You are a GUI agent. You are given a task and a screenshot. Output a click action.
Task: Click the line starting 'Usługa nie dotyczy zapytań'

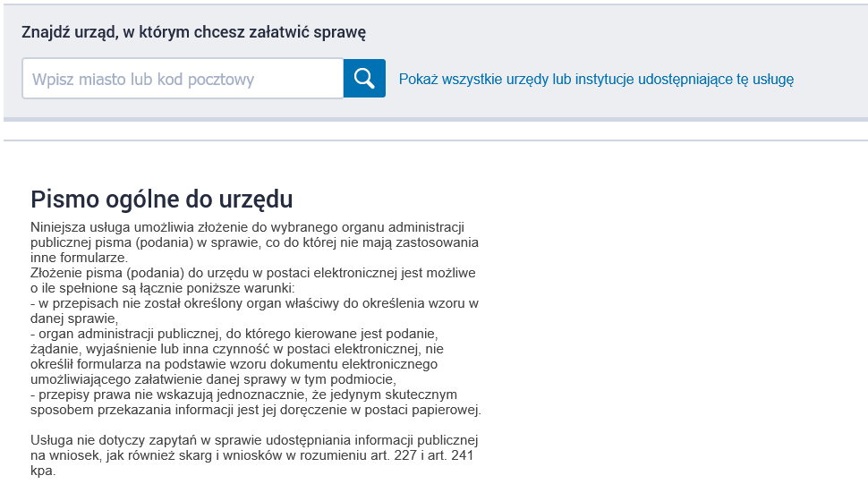[254, 440]
